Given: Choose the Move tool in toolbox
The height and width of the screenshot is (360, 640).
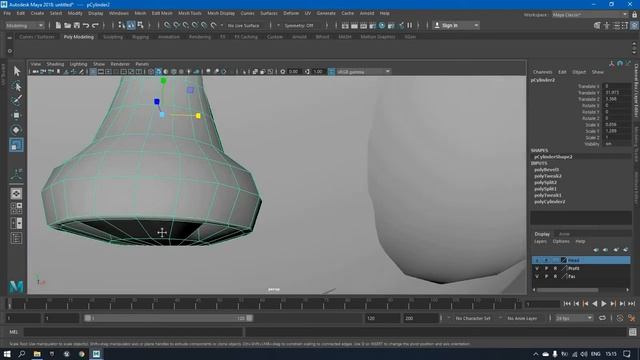Looking at the screenshot, I should click(16, 116).
